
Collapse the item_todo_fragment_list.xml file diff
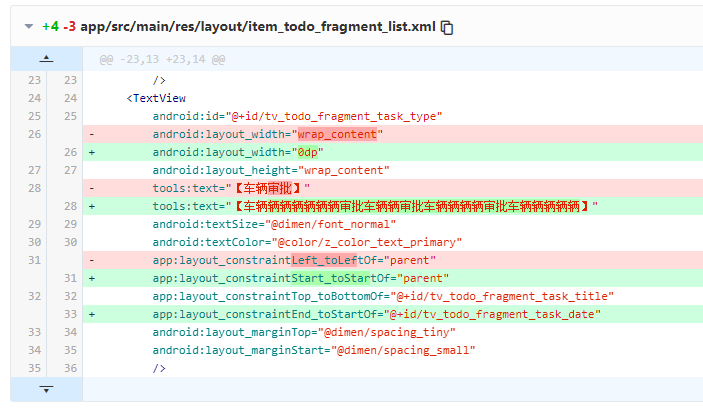point(28,27)
